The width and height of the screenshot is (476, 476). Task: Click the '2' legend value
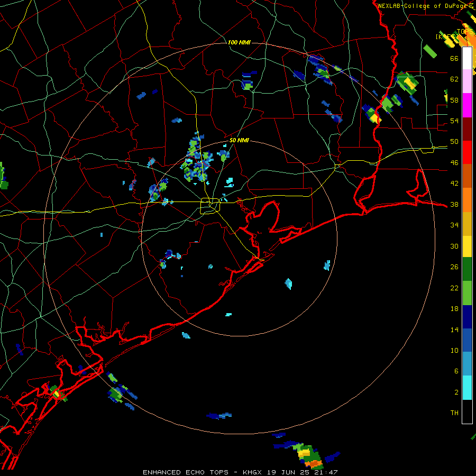point(456,392)
